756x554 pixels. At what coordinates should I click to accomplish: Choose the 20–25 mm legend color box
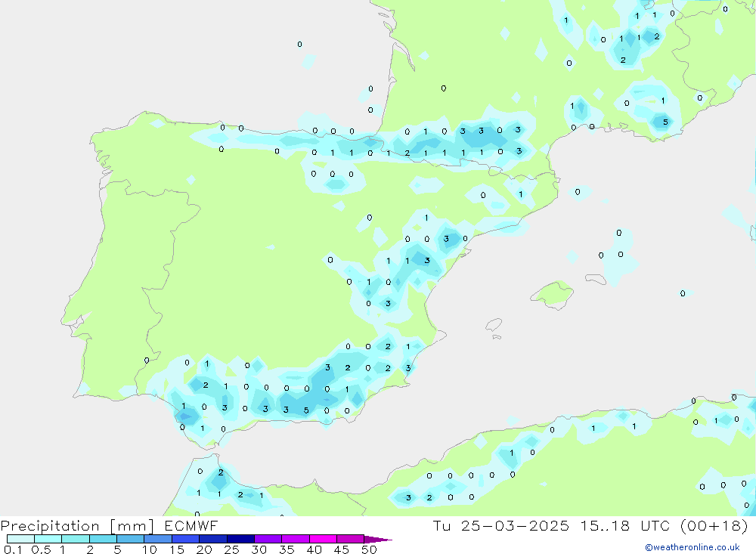(x=212, y=539)
